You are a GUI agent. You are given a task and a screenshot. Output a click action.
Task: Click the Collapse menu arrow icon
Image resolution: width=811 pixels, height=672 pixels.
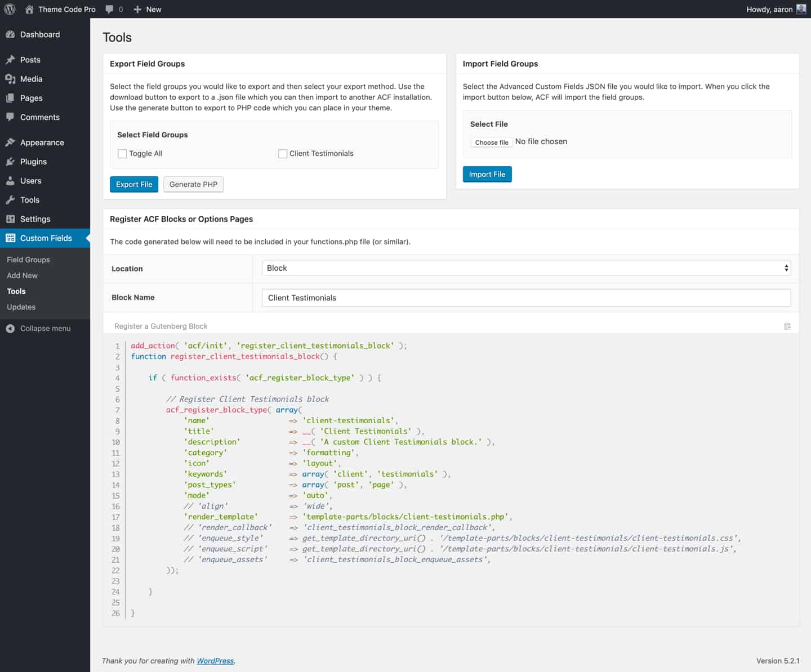click(10, 329)
